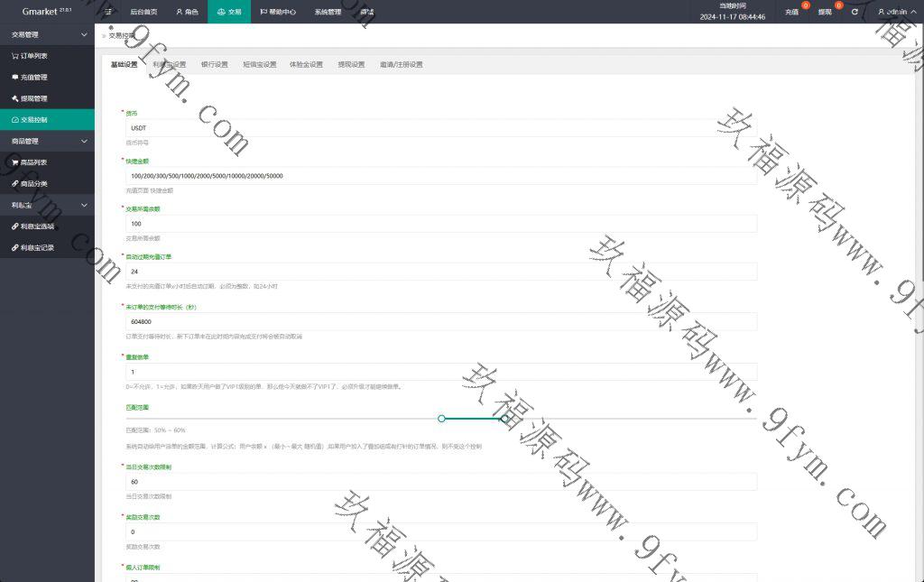This screenshot has width=924, height=582.
Task: Open 商品分类 with the link icon
Action: 33,184
